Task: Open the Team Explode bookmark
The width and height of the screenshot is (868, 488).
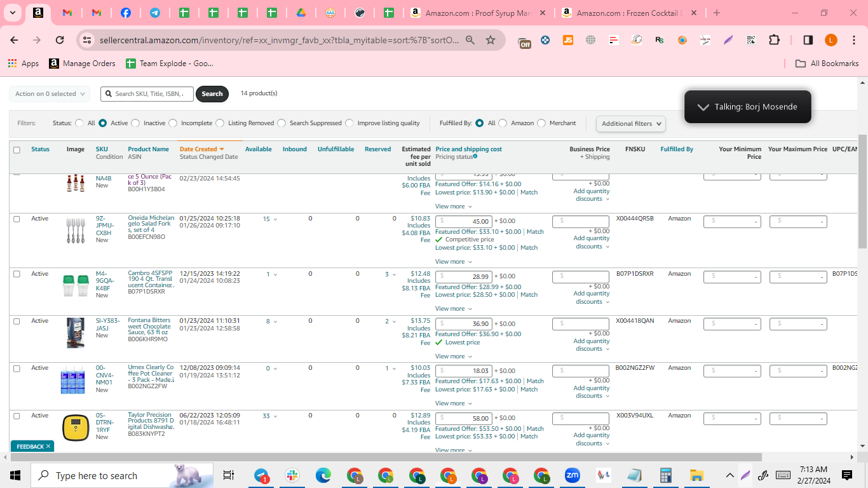Action: coord(170,64)
